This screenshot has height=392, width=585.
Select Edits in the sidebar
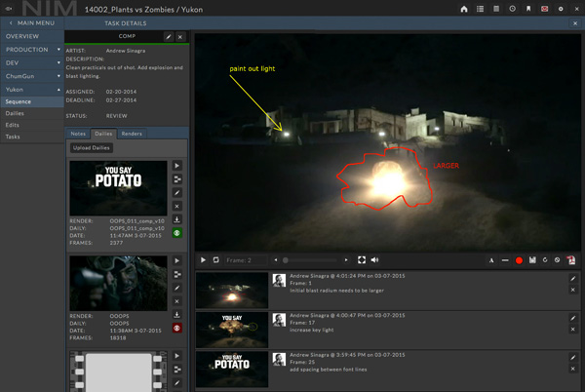[32, 125]
